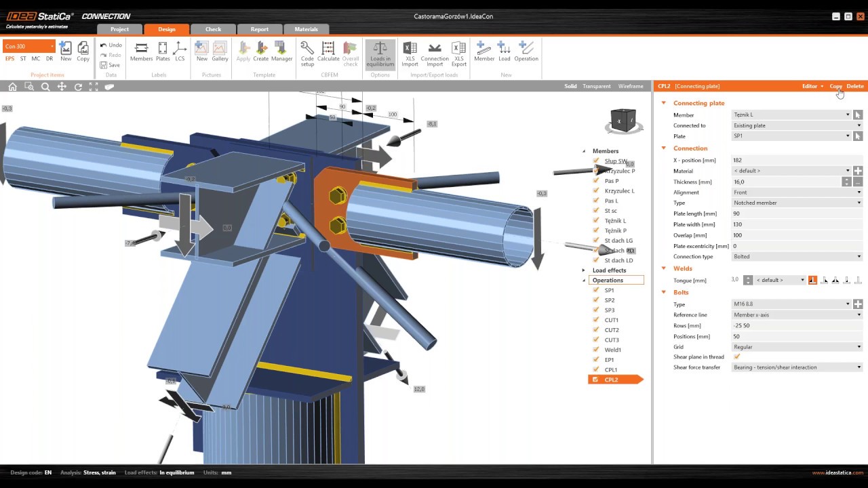Select the ST project item type
Image resolution: width=868 pixels, height=488 pixels.
[23, 59]
